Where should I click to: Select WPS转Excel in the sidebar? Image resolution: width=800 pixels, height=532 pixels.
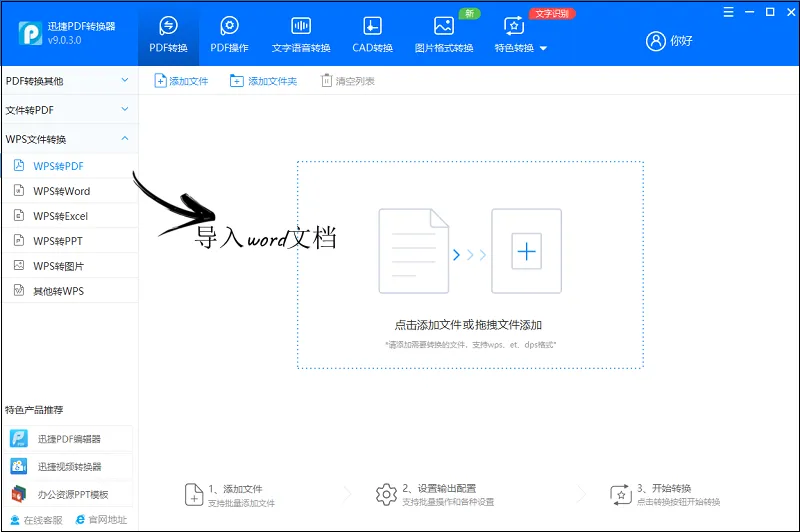point(69,216)
